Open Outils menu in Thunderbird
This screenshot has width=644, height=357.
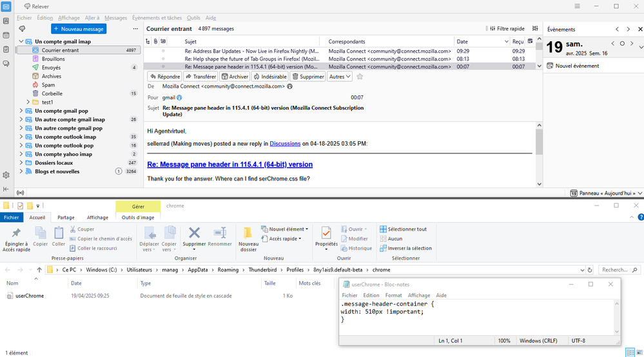193,17
